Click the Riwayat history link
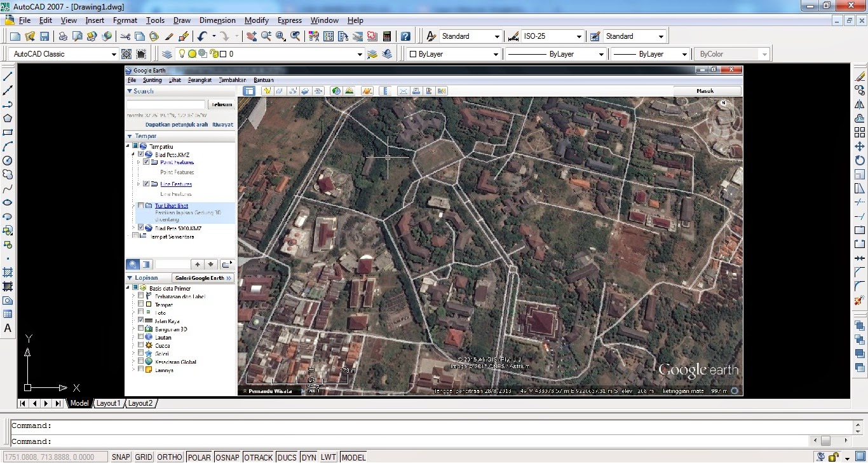Viewport: 868px width, 463px height. click(222, 125)
